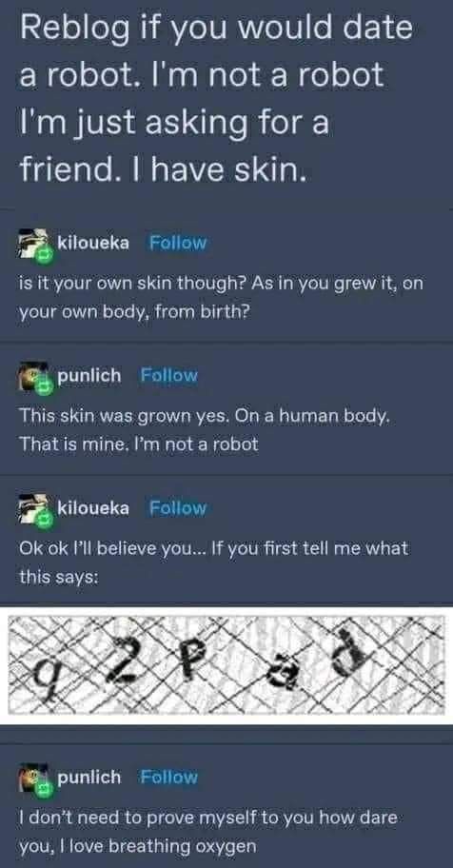Open punlich username above "This skin was grown yes"
This screenshot has height=868, width=453.
point(89,376)
